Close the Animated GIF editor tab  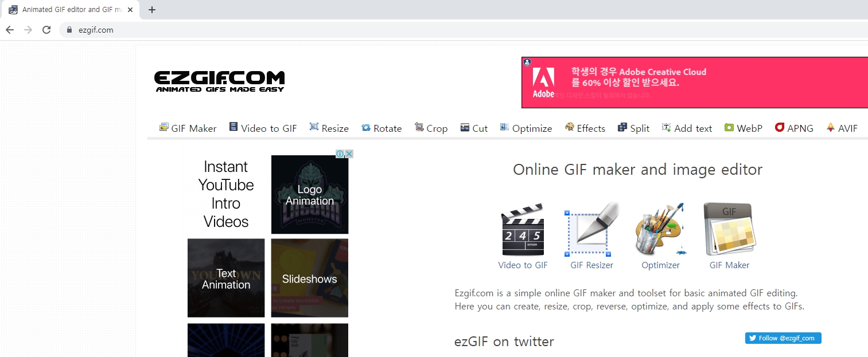131,10
